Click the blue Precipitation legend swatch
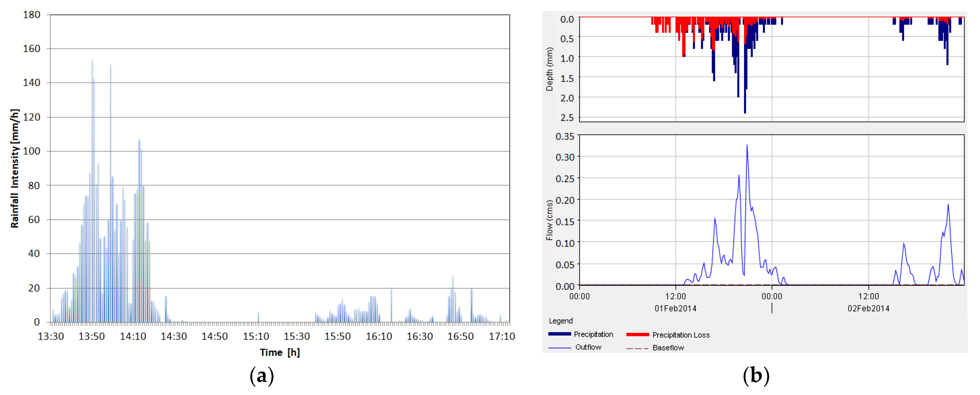The width and height of the screenshot is (980, 395). click(559, 334)
